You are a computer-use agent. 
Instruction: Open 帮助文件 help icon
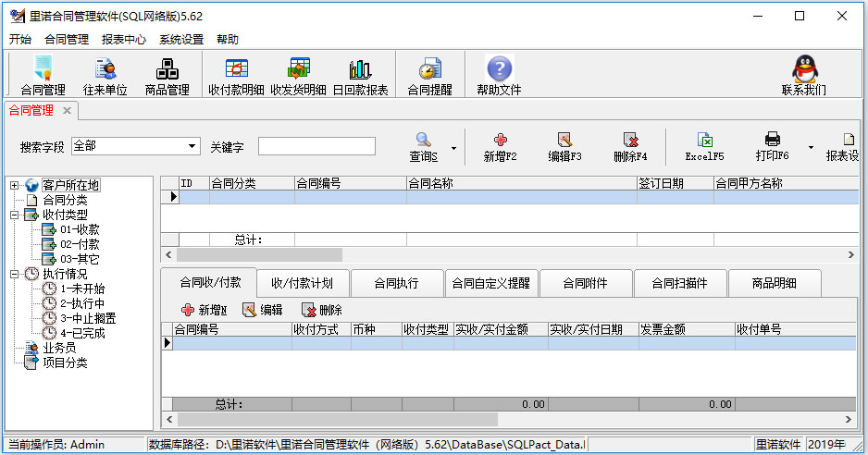click(x=500, y=75)
